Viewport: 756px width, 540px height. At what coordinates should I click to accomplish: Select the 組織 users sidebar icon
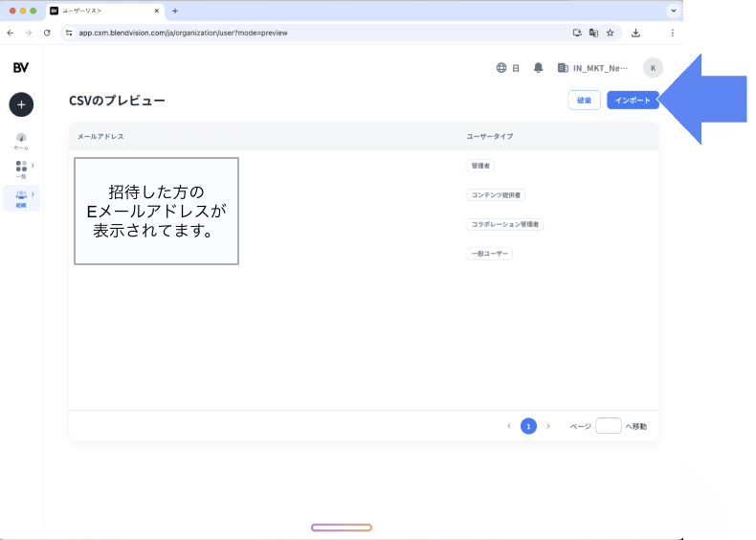tap(21, 198)
